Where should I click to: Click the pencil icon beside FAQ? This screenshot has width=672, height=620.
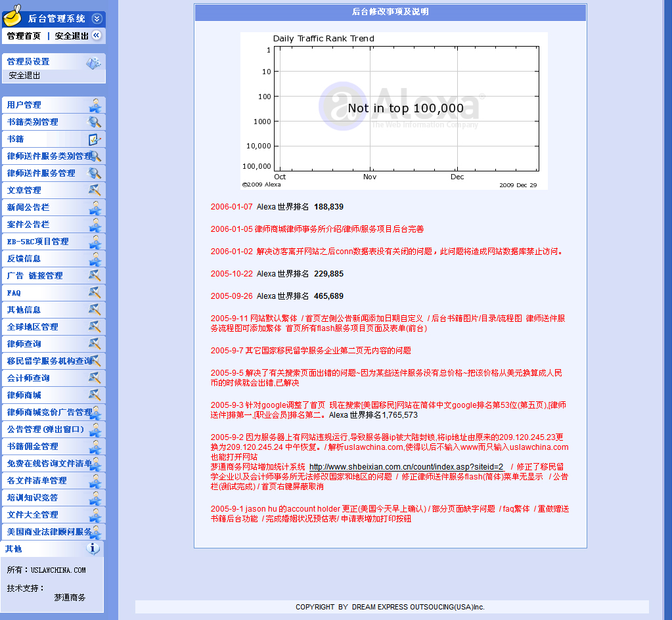tap(95, 293)
